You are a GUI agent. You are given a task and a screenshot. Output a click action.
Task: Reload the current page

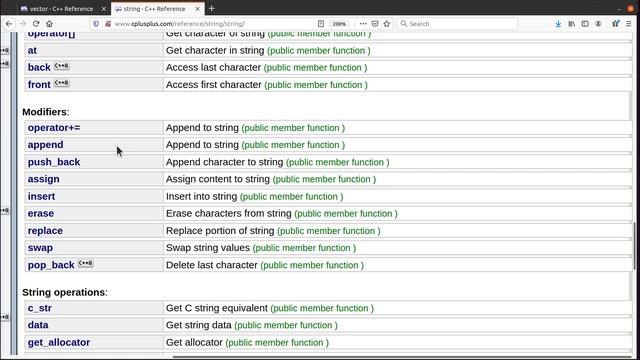click(36, 24)
